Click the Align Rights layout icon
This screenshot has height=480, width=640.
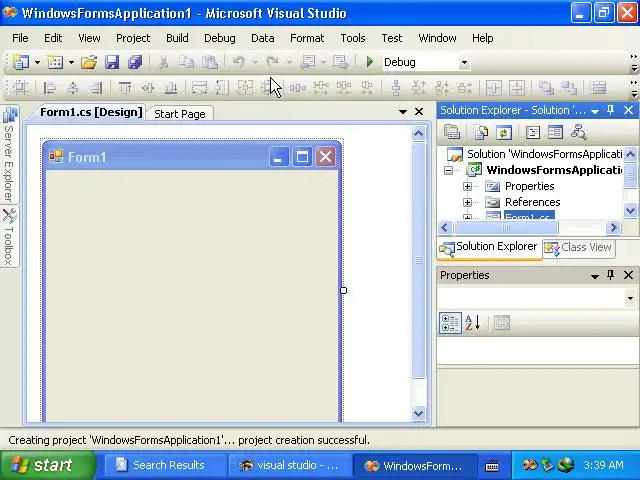tap(96, 87)
